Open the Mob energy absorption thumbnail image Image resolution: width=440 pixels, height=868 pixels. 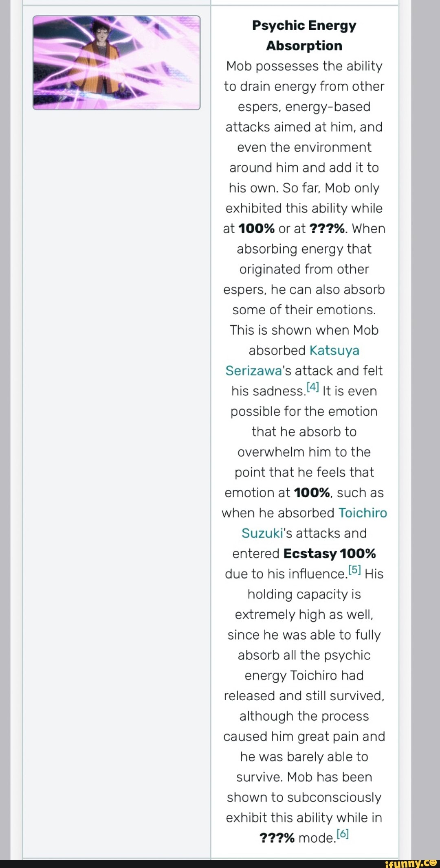[x=117, y=63]
